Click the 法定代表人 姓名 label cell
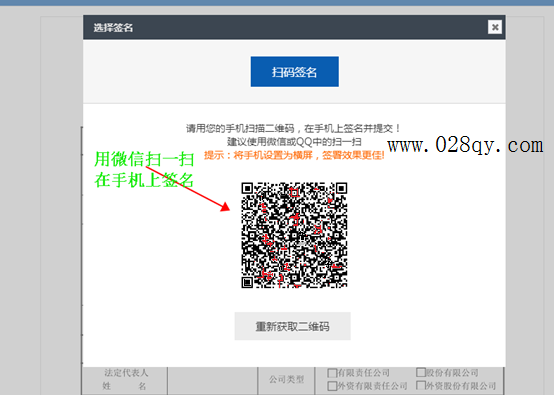554x395 pixels. 125,380
